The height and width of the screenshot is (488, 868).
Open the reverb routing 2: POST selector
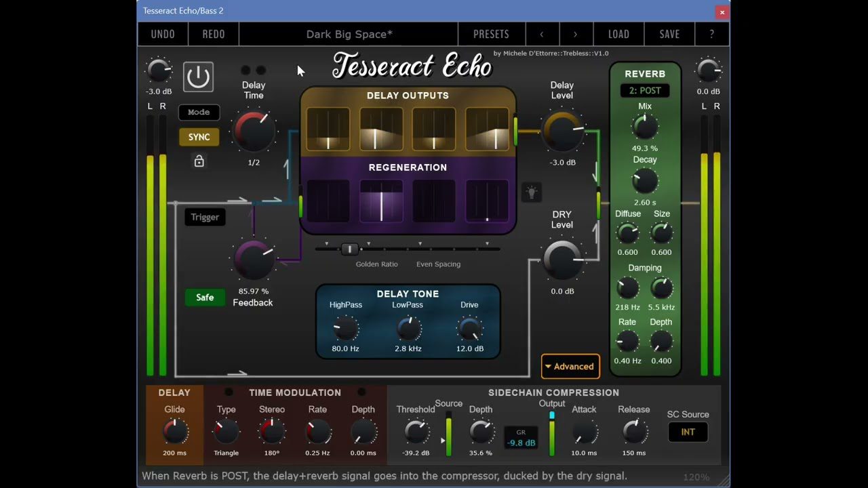click(645, 91)
